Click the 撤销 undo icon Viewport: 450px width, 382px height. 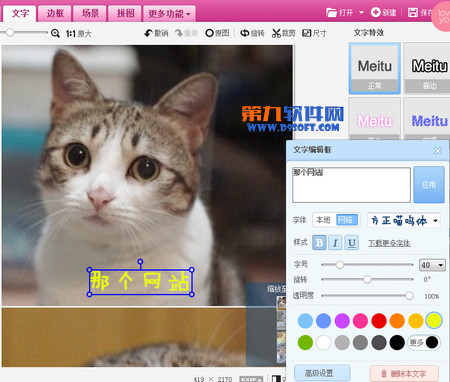point(149,33)
